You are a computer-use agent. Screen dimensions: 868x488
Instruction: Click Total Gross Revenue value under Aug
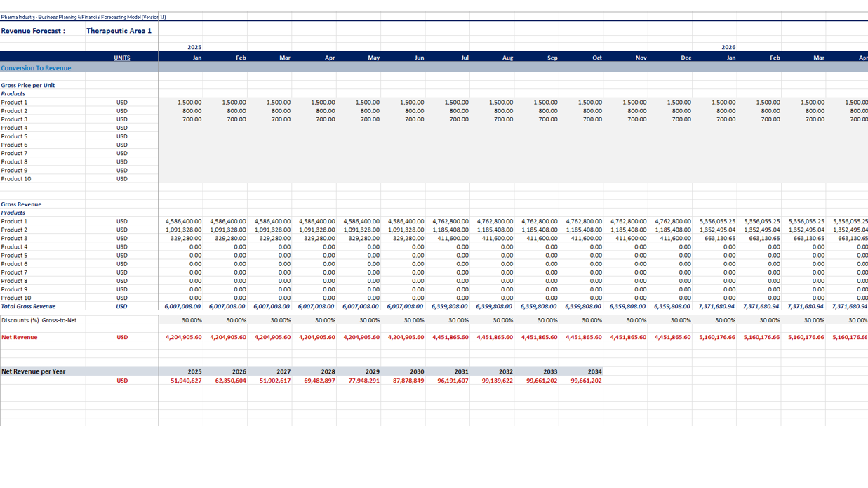[x=495, y=306]
